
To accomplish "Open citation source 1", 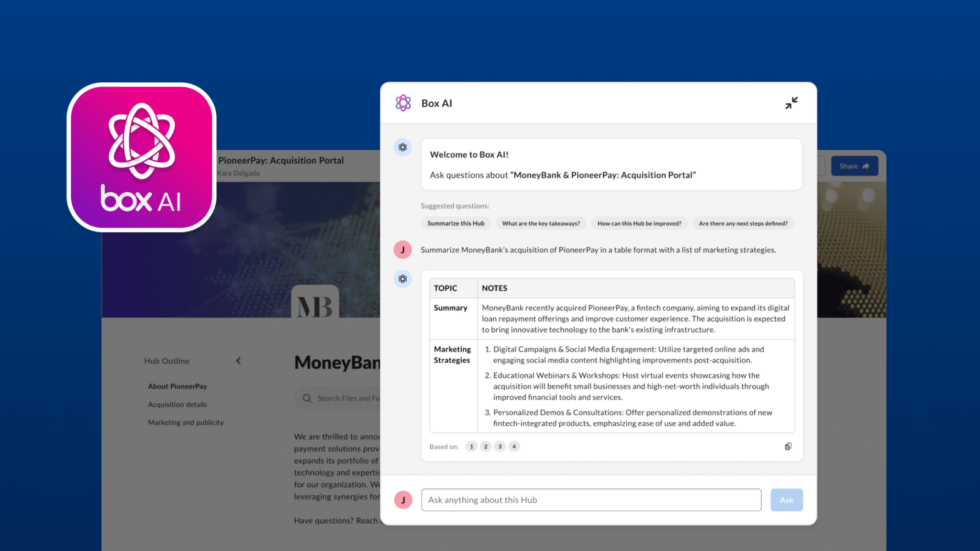I will pos(471,446).
